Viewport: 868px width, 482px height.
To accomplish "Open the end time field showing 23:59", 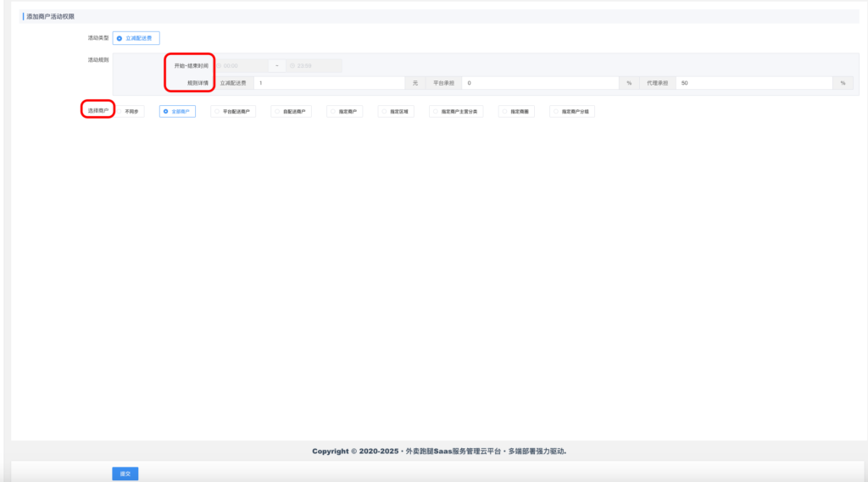I will 314,66.
